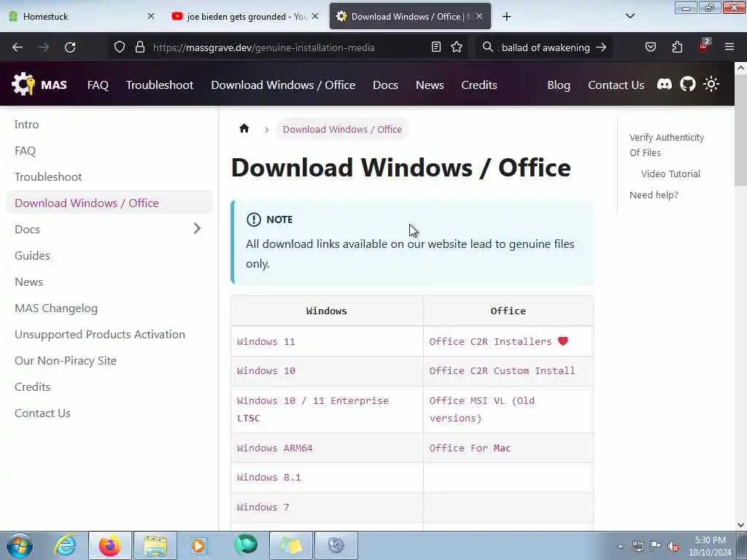Open Intro in the sidebar
Image resolution: width=747 pixels, height=560 pixels.
(x=27, y=124)
